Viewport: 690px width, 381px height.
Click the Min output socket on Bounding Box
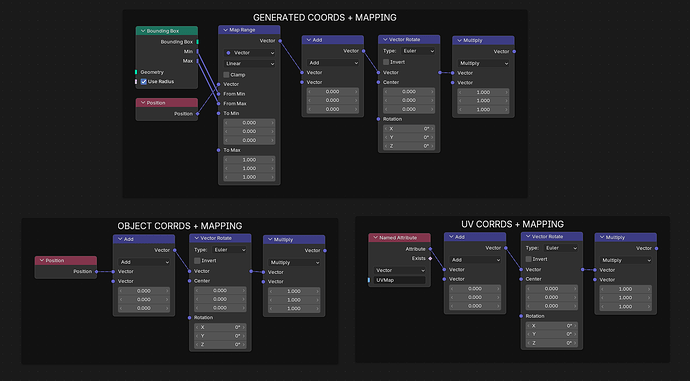tap(198, 51)
